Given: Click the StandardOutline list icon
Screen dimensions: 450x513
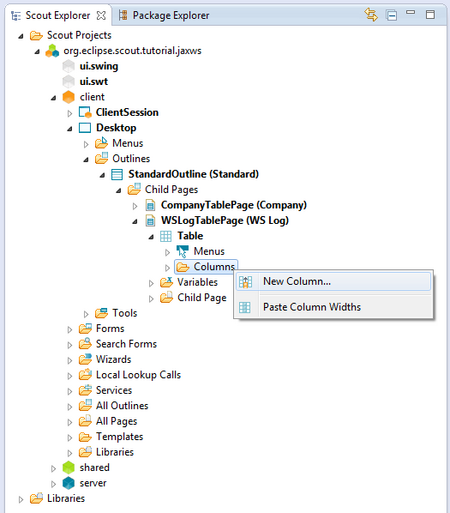Looking at the screenshot, I should click(x=117, y=174).
